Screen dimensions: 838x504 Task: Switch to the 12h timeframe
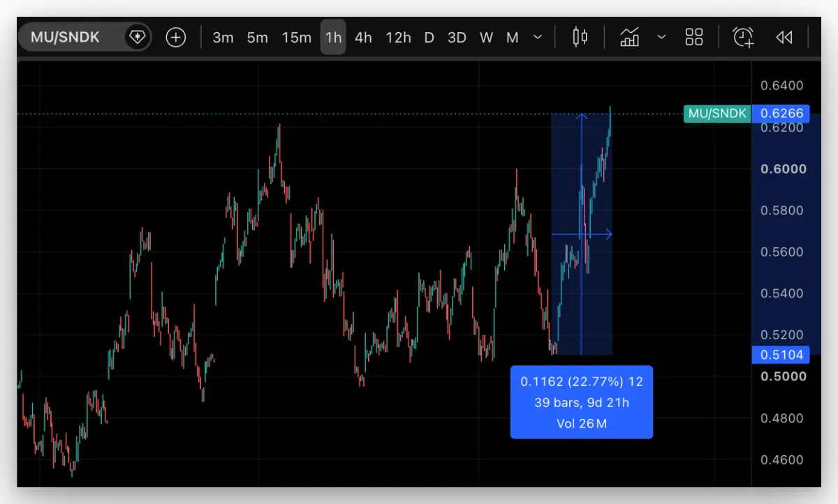[398, 37]
